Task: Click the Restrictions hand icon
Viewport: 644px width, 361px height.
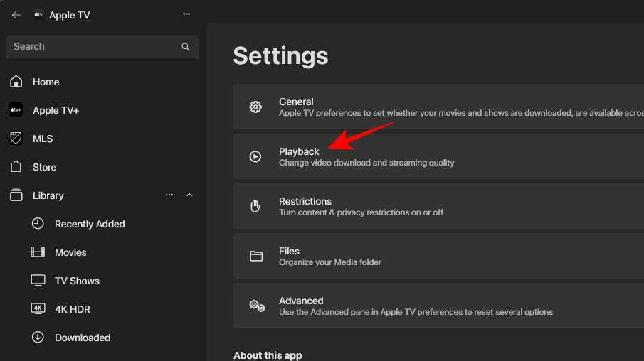Action: [255, 206]
